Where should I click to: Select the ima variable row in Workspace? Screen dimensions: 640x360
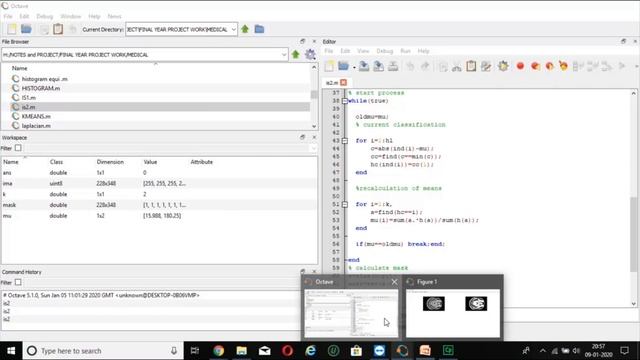coord(159,183)
